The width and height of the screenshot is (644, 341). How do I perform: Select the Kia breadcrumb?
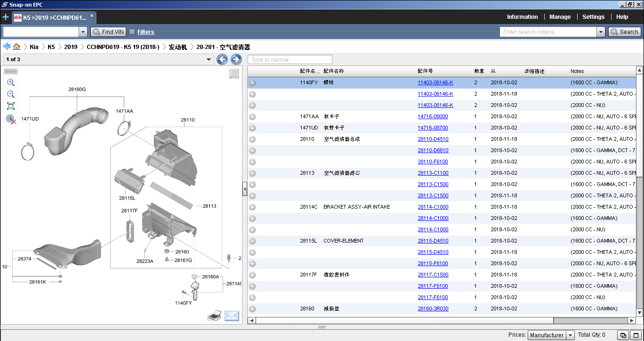34,47
